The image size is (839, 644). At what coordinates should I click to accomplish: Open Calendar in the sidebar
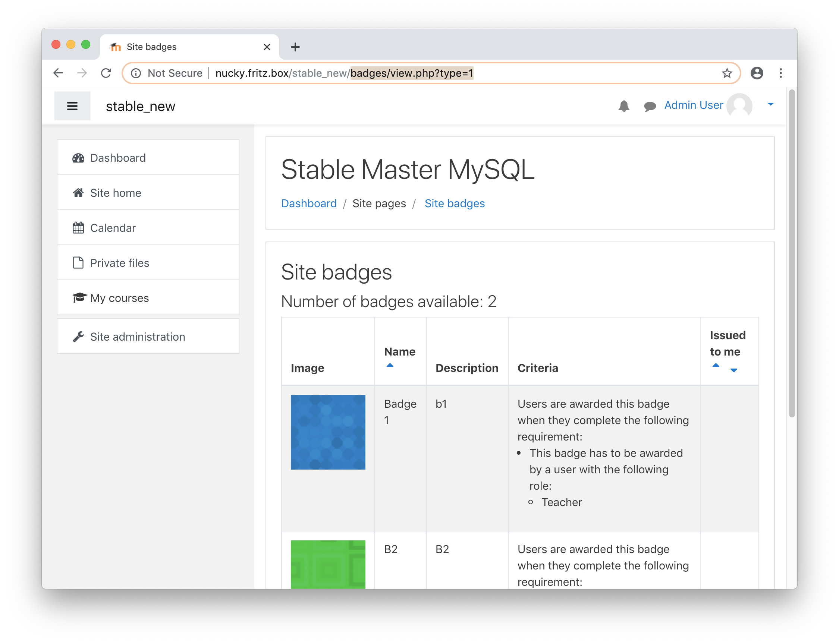(x=148, y=228)
